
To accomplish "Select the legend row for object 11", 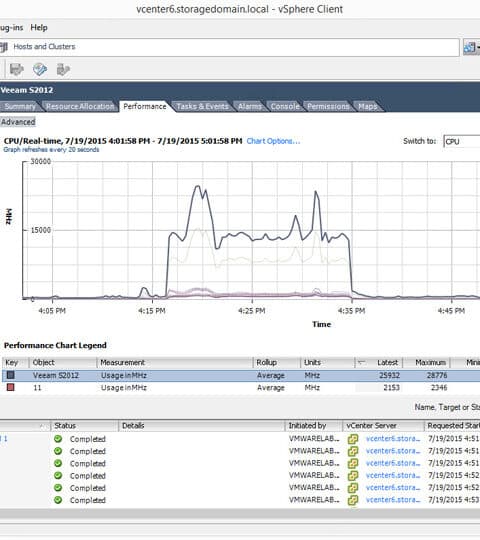I will tap(241, 388).
